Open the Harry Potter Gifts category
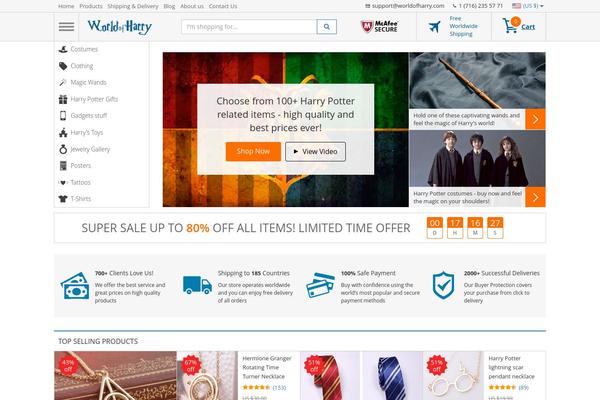The width and height of the screenshot is (600, 400). (x=94, y=99)
